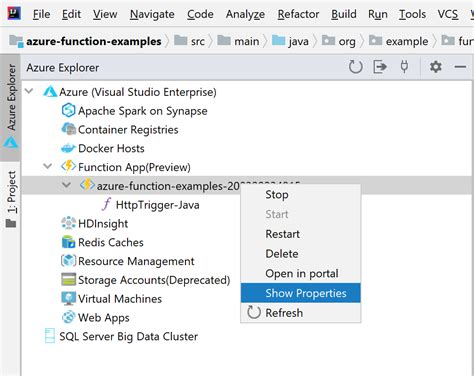Open the Navigate menu
Screen dimensions: 474x376
coord(152,14)
